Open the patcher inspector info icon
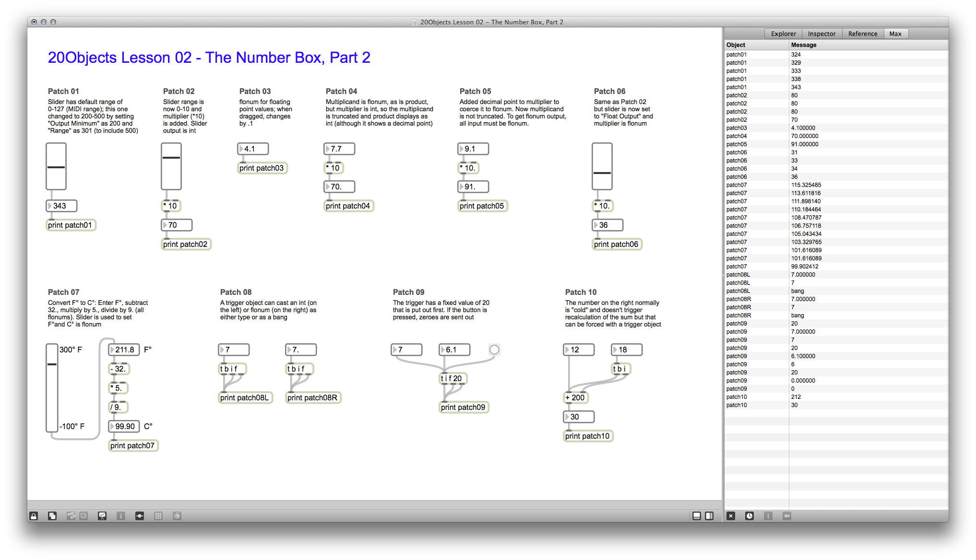Screen dimensions: 976x560 tap(121, 516)
